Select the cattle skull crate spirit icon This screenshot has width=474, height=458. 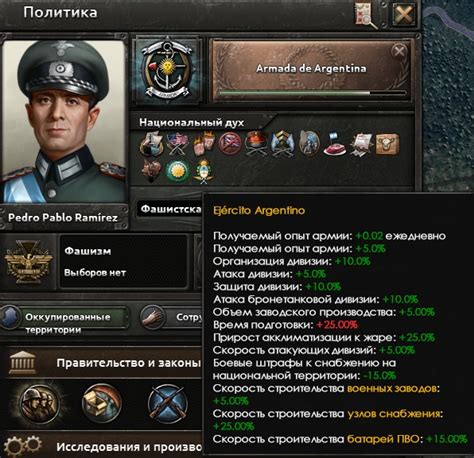387,144
